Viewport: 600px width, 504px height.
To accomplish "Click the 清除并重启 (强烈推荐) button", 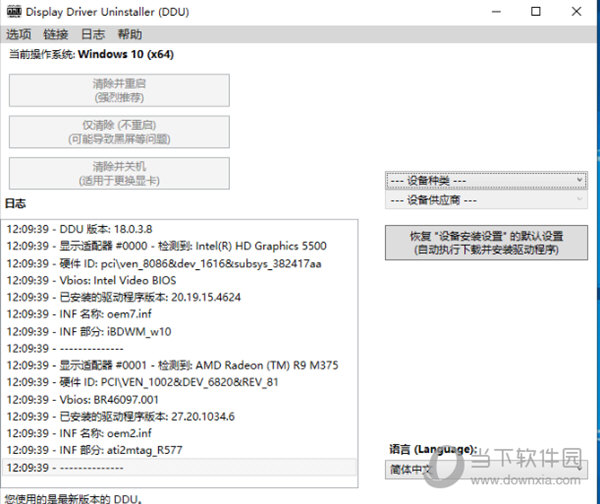I will [x=119, y=90].
